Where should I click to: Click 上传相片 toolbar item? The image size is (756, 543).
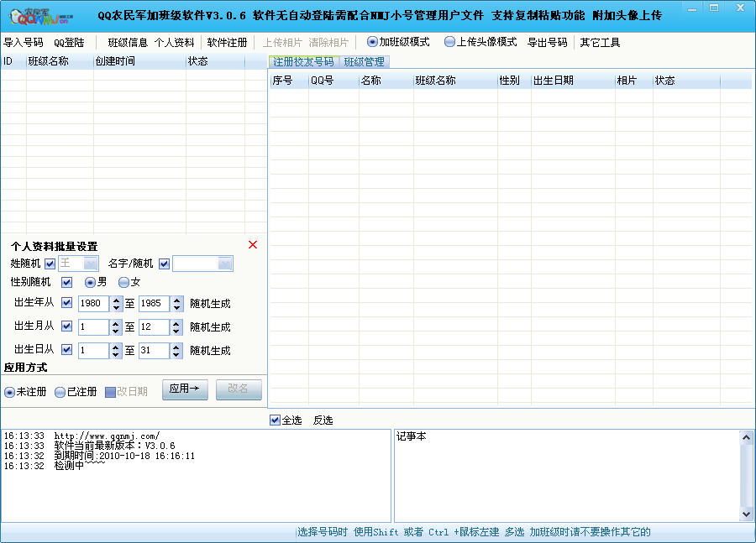point(281,43)
